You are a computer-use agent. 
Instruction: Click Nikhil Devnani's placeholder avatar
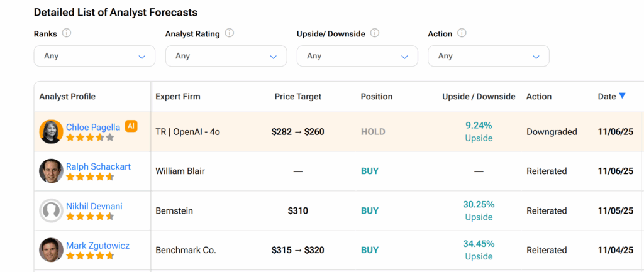tap(51, 210)
